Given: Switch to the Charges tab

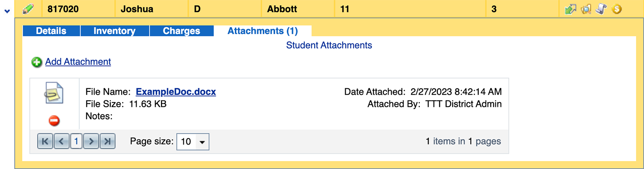Looking at the screenshot, I should [x=182, y=31].
